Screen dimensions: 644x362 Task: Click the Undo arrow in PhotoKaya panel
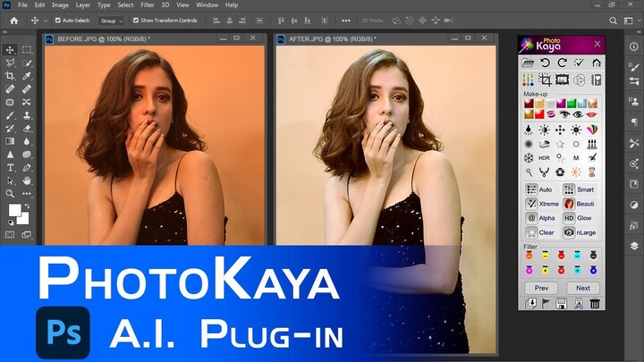click(x=545, y=63)
